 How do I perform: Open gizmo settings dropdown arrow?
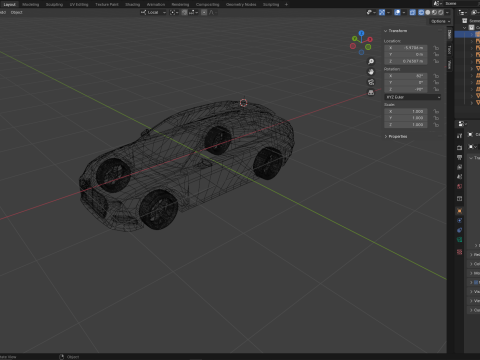[x=388, y=12]
